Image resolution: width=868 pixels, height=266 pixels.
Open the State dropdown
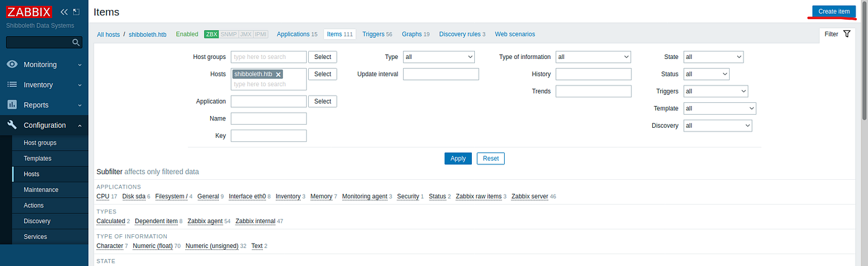(x=713, y=57)
